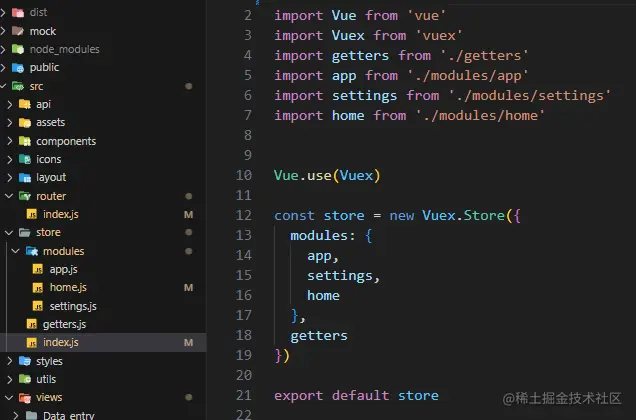Expand the assets folder chevron

pyautogui.click(x=9, y=122)
